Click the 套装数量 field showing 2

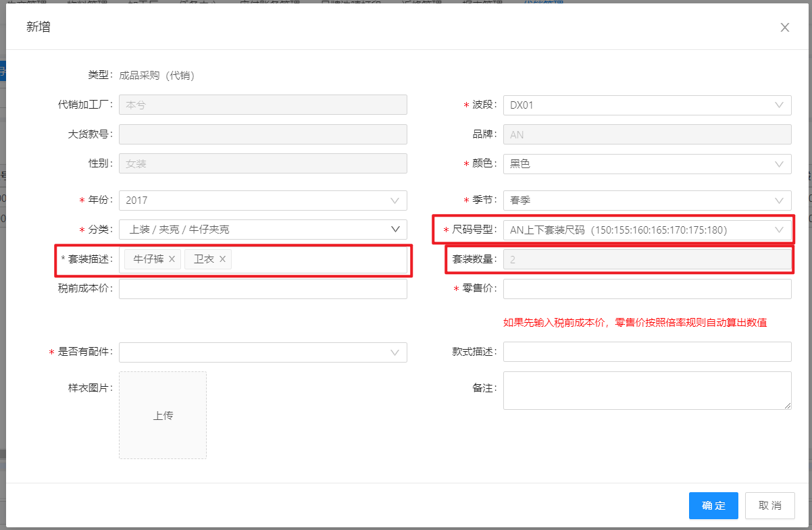[x=646, y=260]
